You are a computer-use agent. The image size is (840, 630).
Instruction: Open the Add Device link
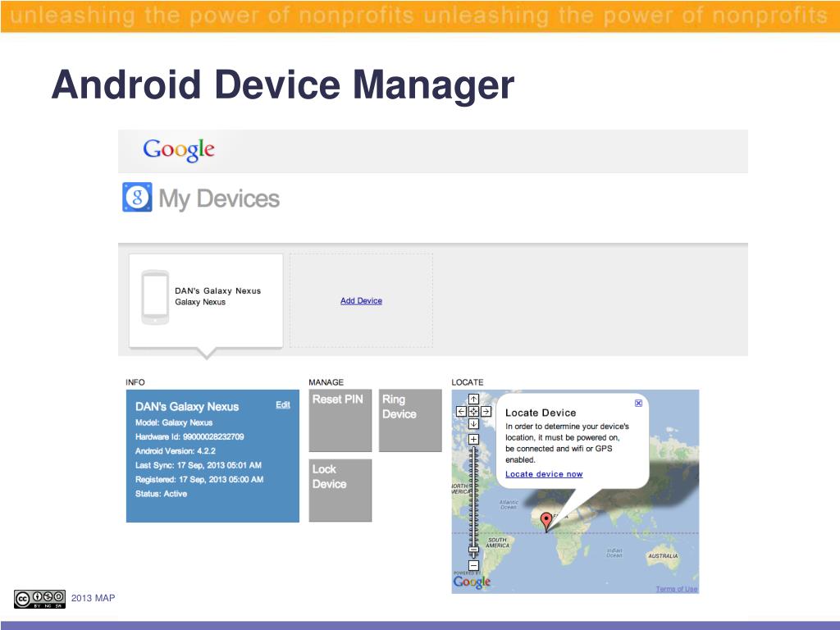[361, 301]
